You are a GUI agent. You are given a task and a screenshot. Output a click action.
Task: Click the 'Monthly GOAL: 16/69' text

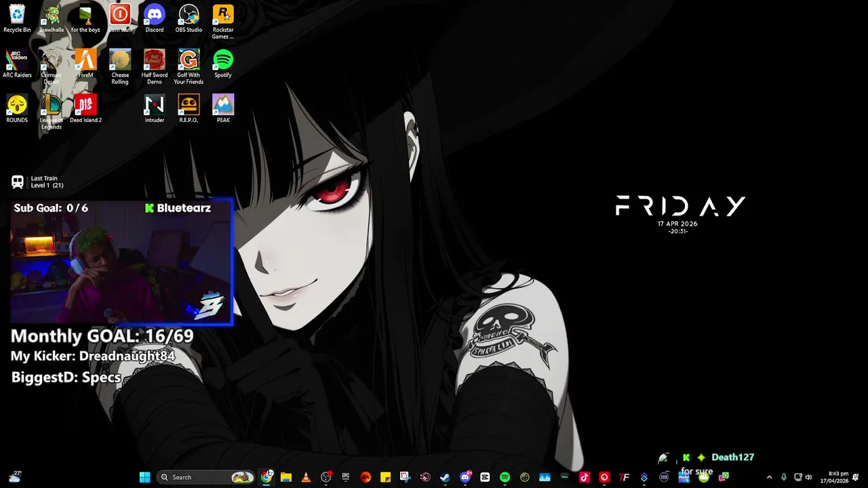[x=102, y=336]
